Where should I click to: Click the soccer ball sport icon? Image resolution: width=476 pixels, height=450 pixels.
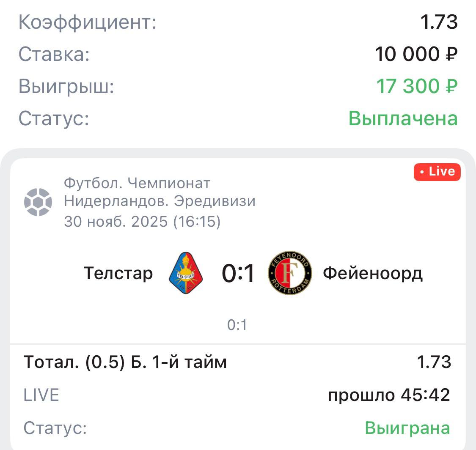(38, 202)
